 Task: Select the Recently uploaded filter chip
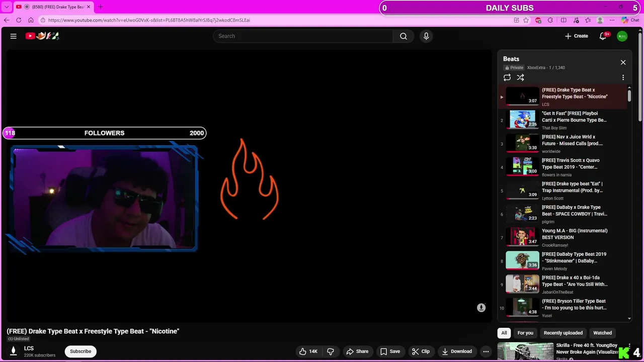coord(563,333)
